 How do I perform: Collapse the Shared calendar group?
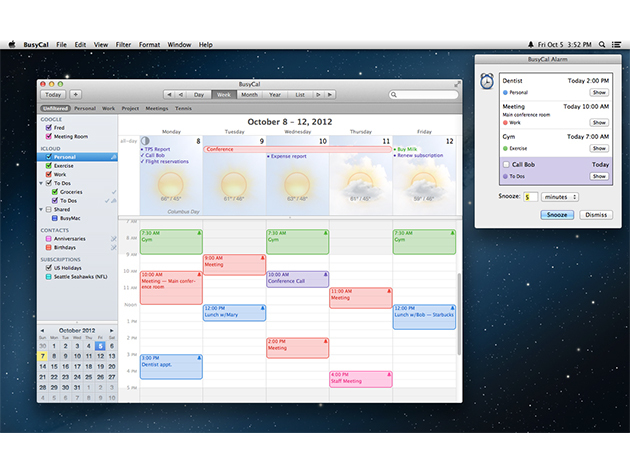(41, 209)
